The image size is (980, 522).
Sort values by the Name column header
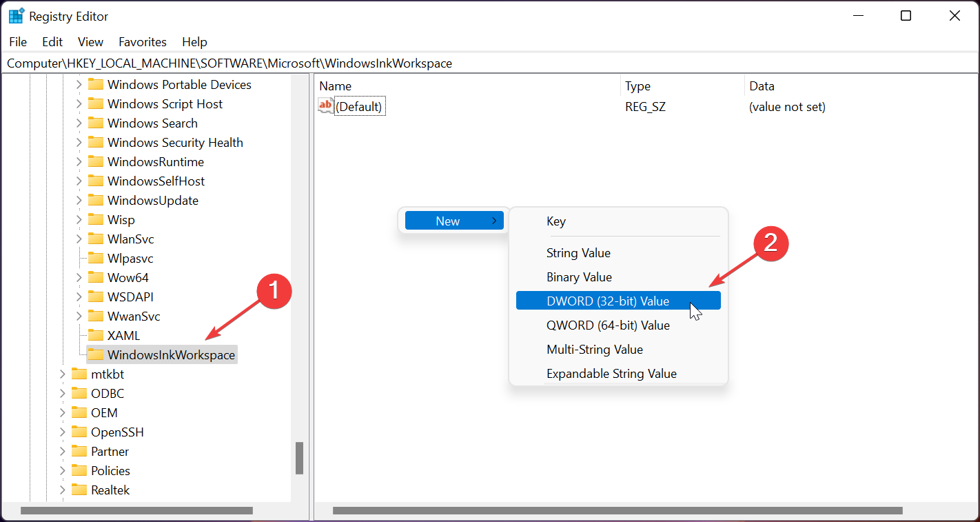coord(467,86)
